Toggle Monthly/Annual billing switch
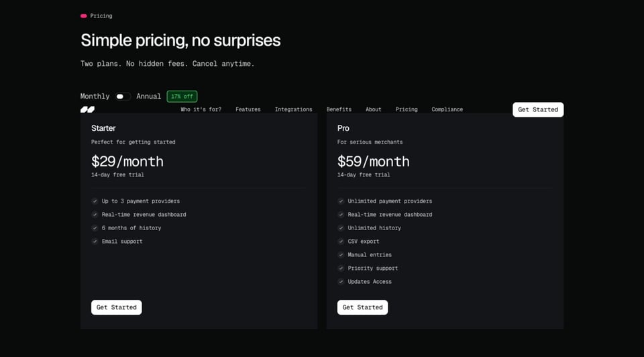Screen dimensions: 644x357 122,97
